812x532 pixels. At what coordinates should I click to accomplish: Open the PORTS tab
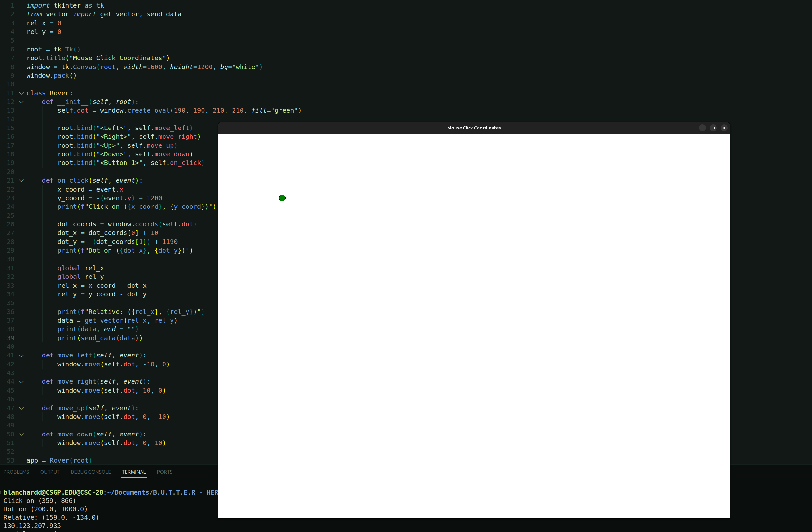164,472
